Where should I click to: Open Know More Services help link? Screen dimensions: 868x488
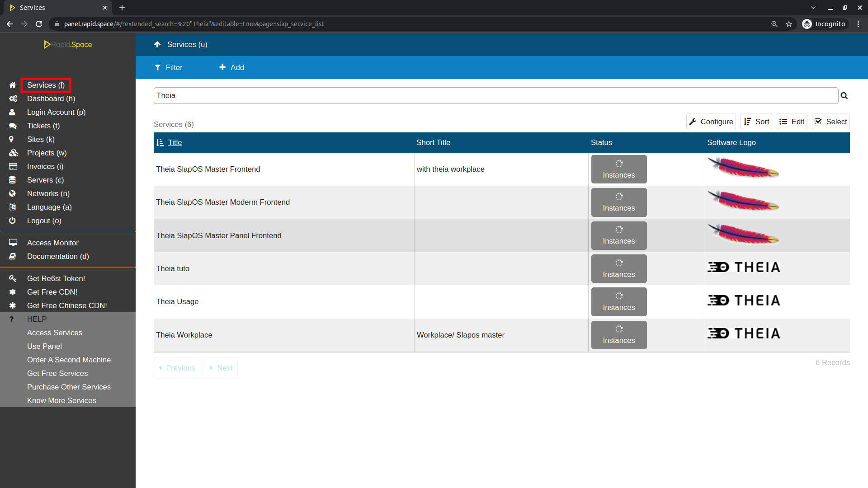tap(61, 400)
